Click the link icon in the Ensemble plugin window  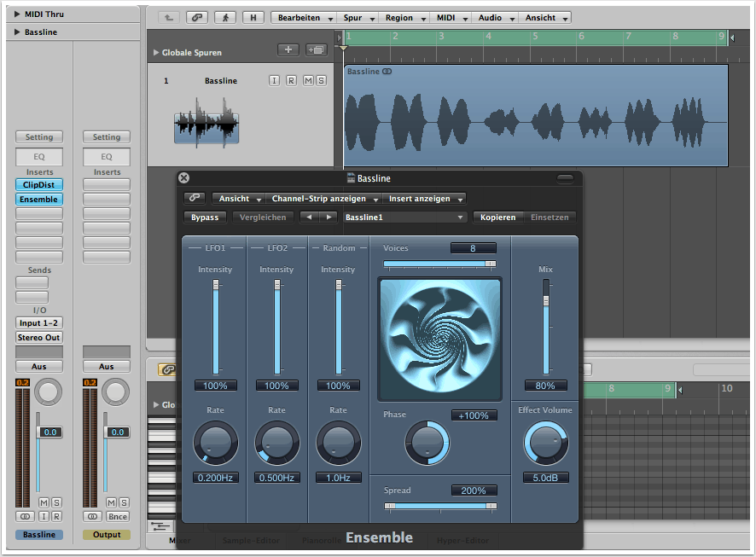(x=194, y=199)
